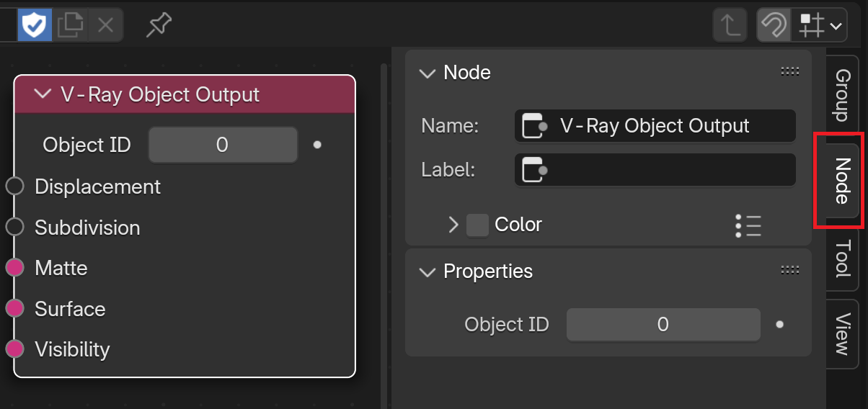The height and width of the screenshot is (409, 868).
Task: Click the Node panel drag grip dots
Action: coord(790,71)
